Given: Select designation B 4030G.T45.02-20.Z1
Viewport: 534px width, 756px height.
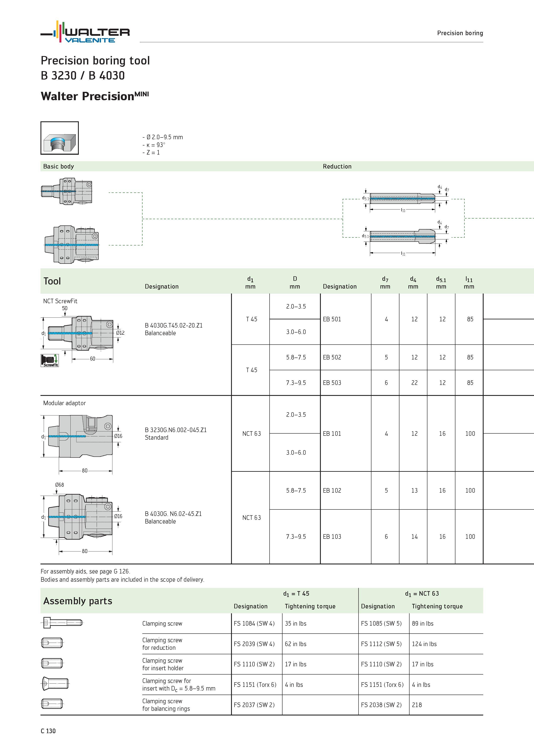Looking at the screenshot, I should pos(174,325).
